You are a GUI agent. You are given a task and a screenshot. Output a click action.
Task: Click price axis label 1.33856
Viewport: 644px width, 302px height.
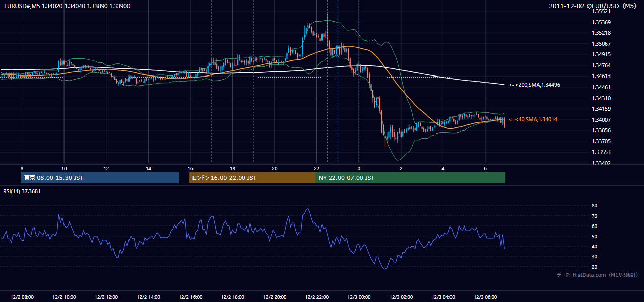tap(602, 130)
